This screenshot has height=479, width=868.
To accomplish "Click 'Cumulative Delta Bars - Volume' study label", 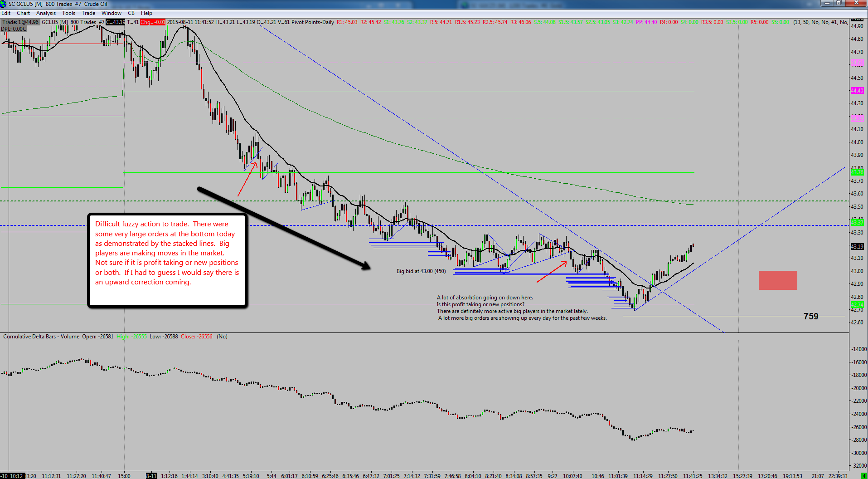I will click(41, 337).
